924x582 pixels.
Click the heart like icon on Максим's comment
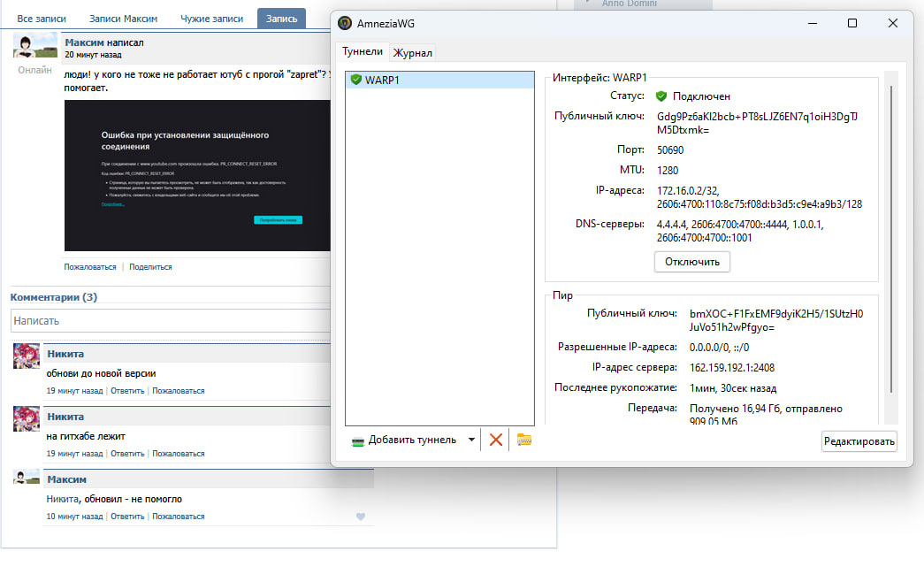coord(361,517)
